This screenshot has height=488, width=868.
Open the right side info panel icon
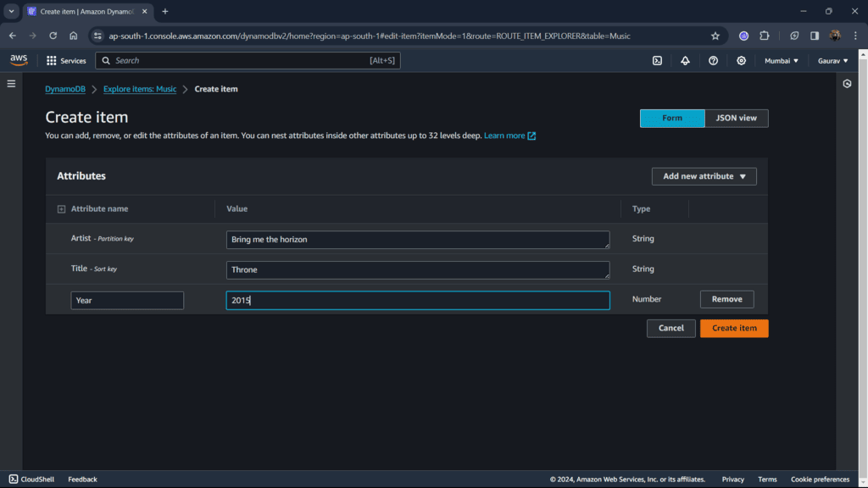click(847, 84)
